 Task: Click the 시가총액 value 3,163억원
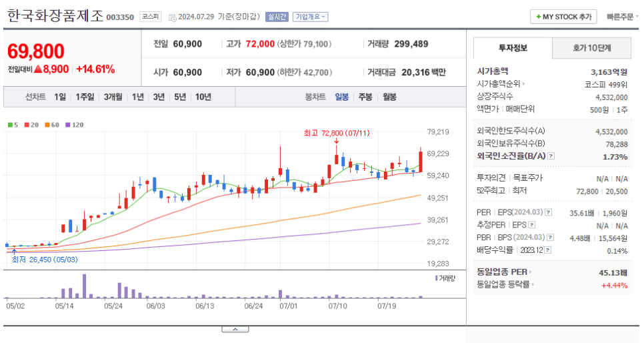[x=609, y=72]
